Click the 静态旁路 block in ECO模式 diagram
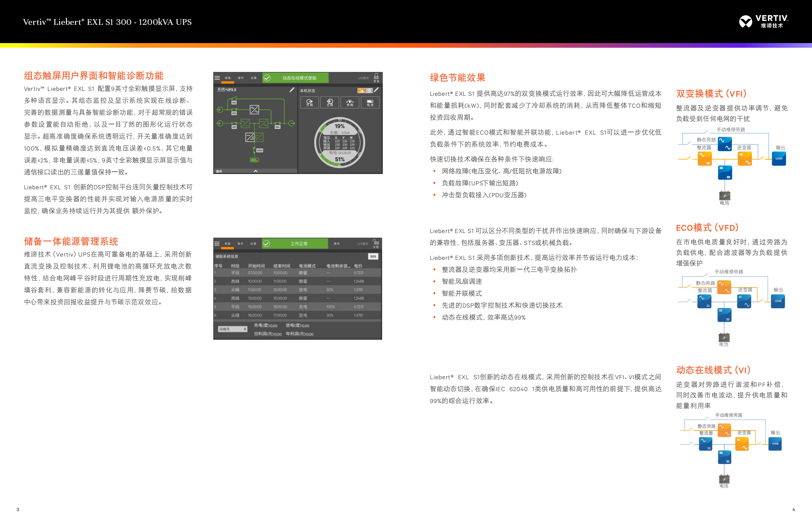Viewport: 812px width, 525px height. [724, 287]
